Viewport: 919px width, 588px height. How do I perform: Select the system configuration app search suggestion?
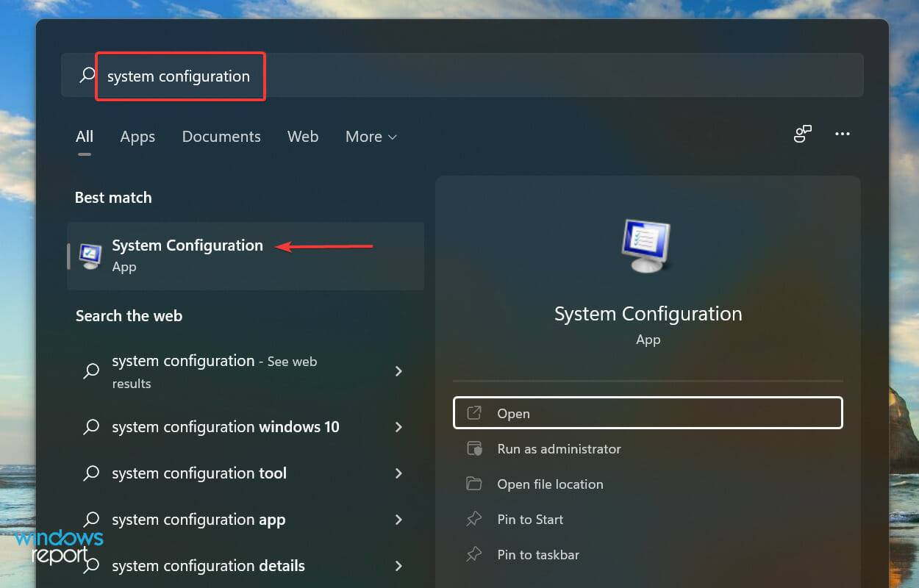click(198, 520)
